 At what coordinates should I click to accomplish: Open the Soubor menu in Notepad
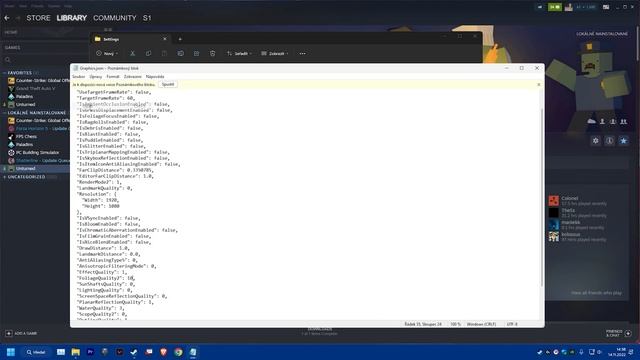pos(79,77)
